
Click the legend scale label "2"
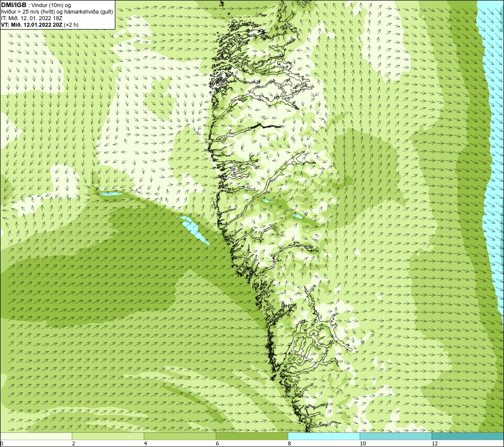pos(74,443)
